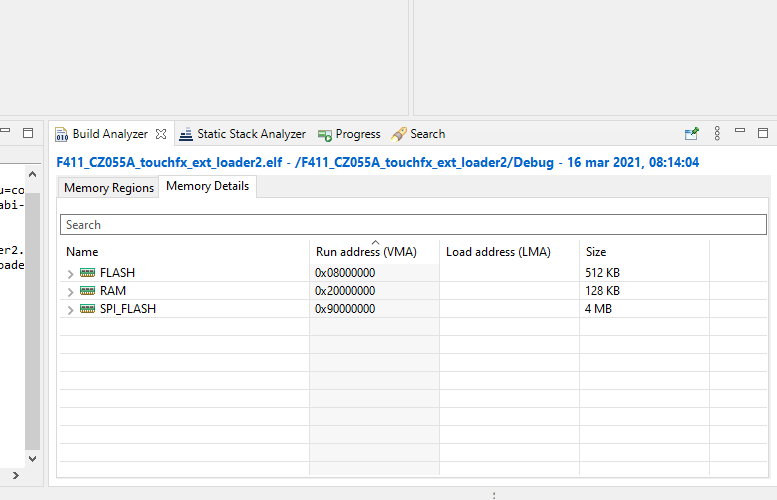The height and width of the screenshot is (500, 777).
Task: Switch to the Memory Regions tab
Action: [x=109, y=188]
